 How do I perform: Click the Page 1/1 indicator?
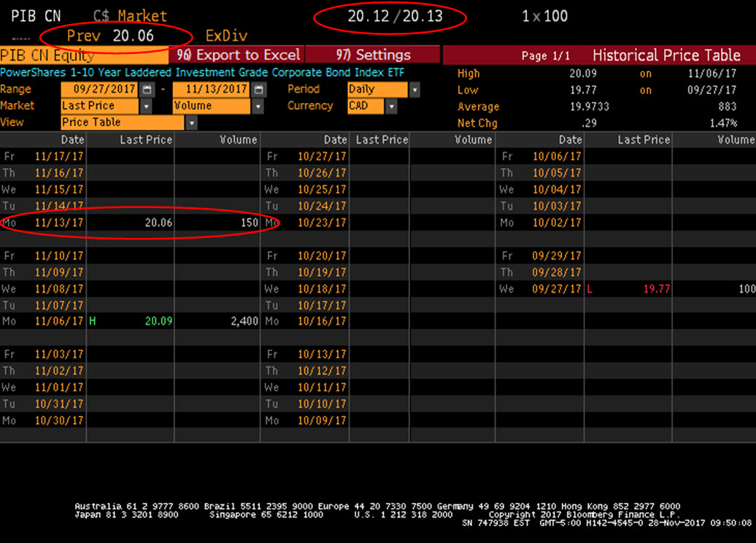[x=545, y=56]
